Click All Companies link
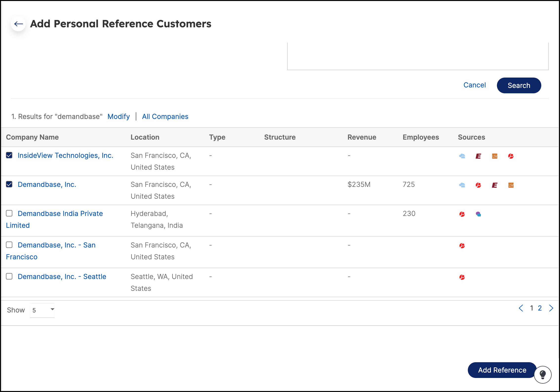This screenshot has width=560, height=392. point(165,116)
